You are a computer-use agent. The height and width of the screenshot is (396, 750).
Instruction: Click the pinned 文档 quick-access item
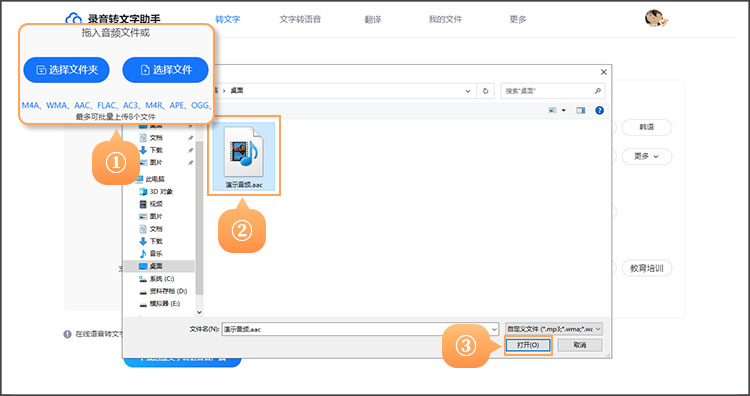pyautogui.click(x=156, y=138)
